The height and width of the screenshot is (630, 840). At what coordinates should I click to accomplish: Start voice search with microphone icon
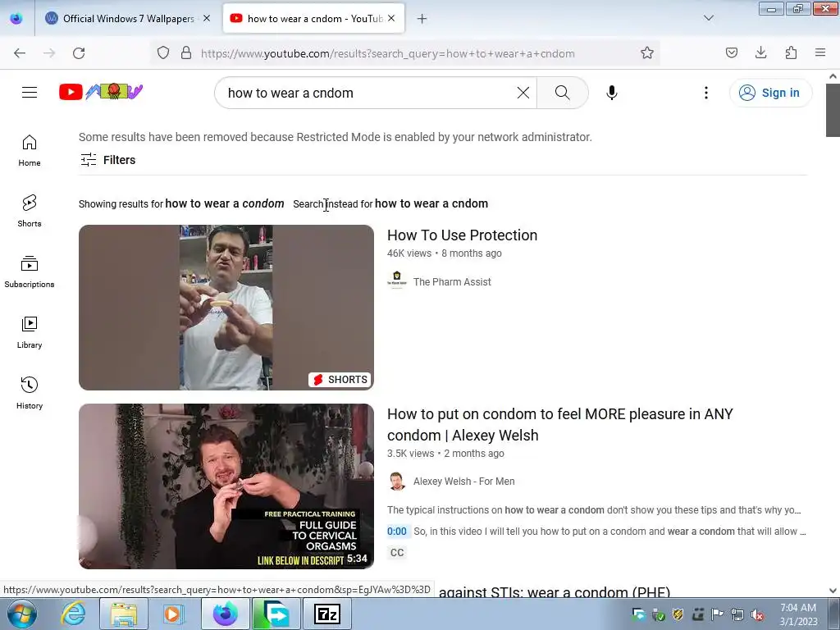coord(612,93)
